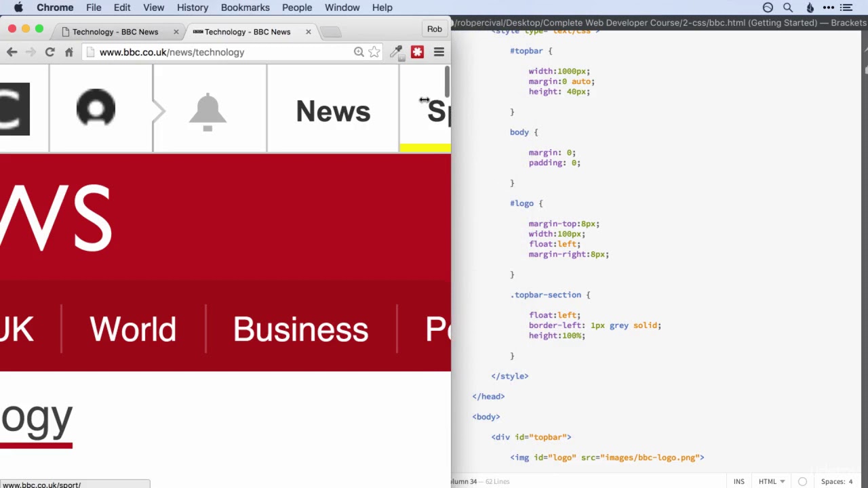Click the Chrome address bar URL
This screenshot has height=488, width=868.
(172, 52)
